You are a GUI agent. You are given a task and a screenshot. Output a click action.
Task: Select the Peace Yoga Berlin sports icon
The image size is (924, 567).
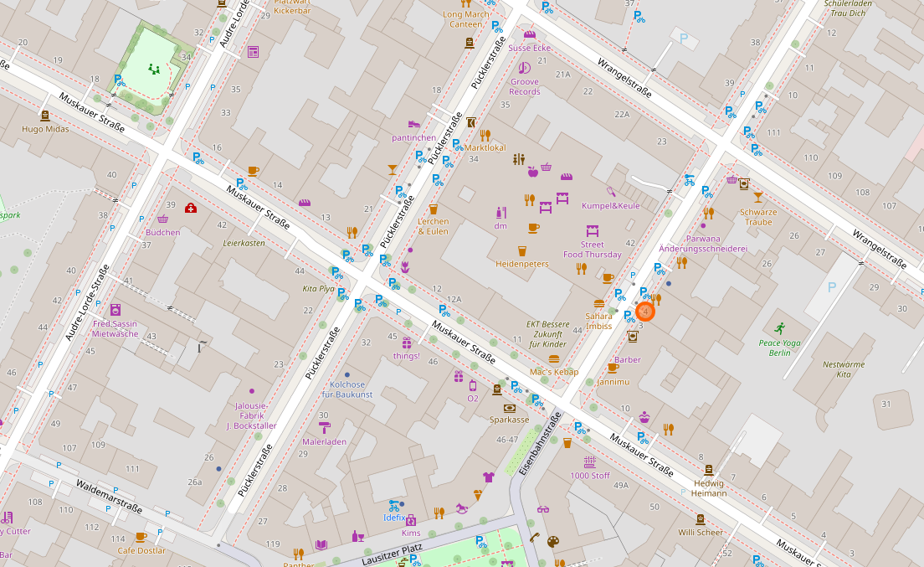click(780, 328)
